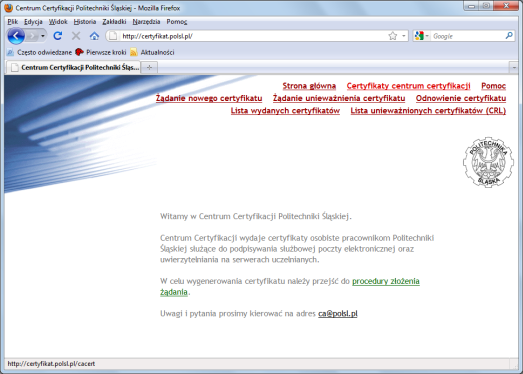Click the Pomoc link on the webpage
The height and width of the screenshot is (374, 523).
coord(493,86)
